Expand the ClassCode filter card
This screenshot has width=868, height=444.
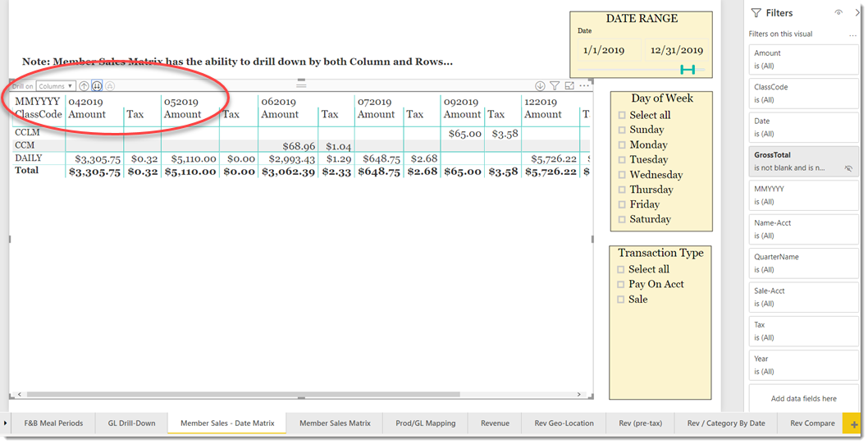tap(803, 93)
